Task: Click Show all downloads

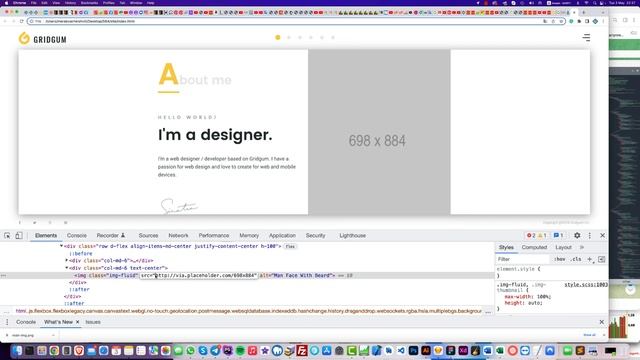Action: [x=589, y=335]
